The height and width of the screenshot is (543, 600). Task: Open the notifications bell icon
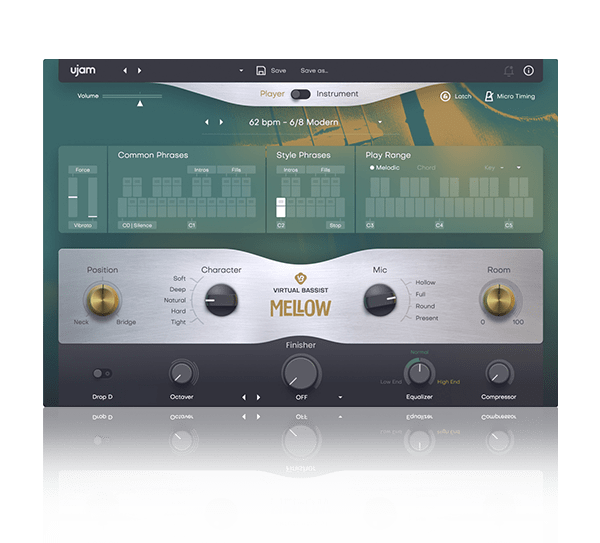pyautogui.click(x=509, y=71)
